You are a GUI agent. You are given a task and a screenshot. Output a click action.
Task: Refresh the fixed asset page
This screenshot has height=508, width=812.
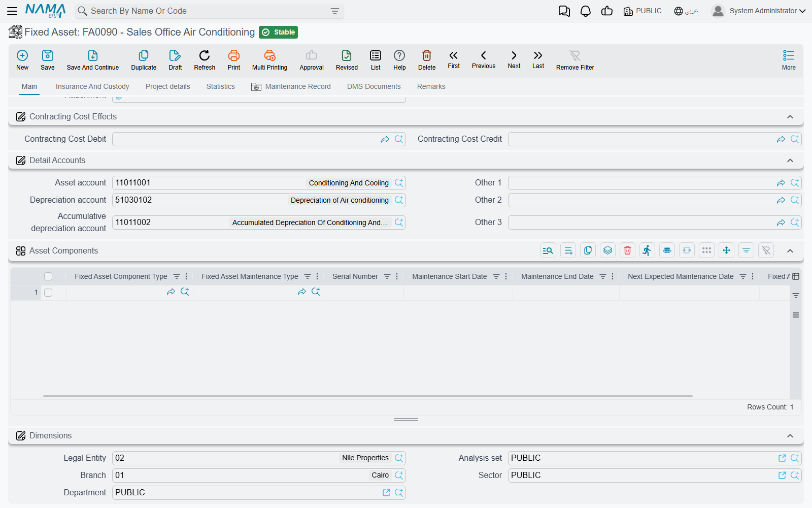tap(205, 59)
